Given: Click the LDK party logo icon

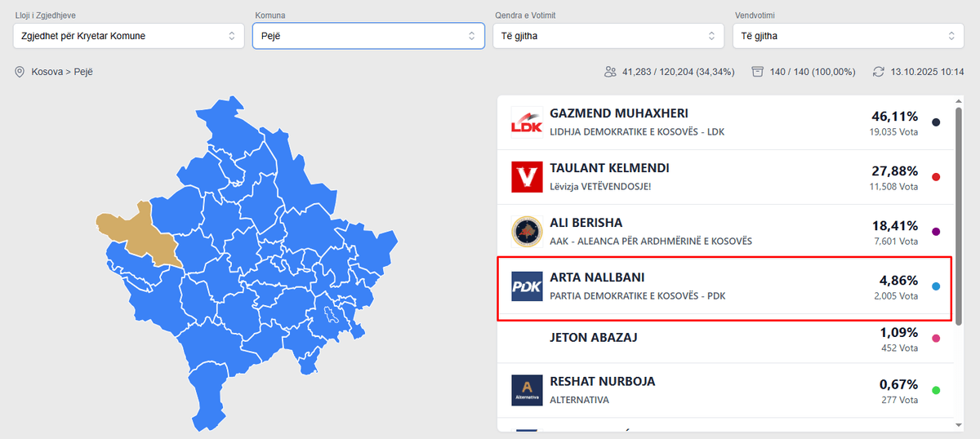Looking at the screenshot, I should point(527,122).
